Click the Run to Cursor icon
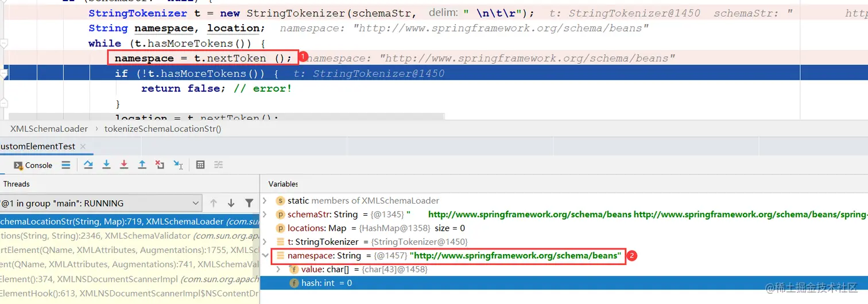This screenshot has width=868, height=304. 178,165
